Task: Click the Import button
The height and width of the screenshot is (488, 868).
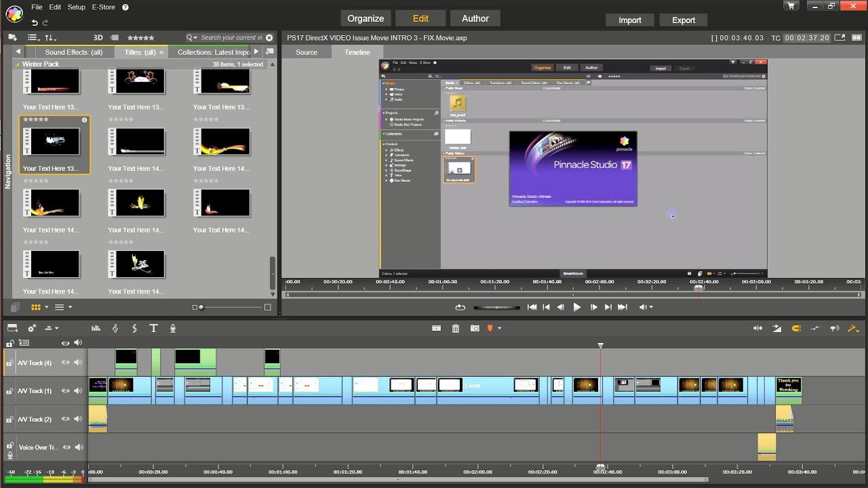Action: point(630,20)
